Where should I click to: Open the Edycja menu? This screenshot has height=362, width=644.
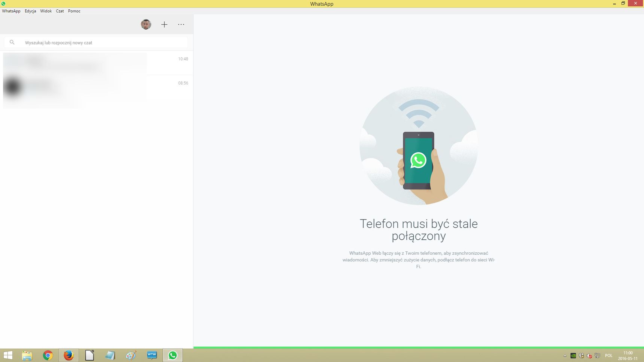(30, 11)
